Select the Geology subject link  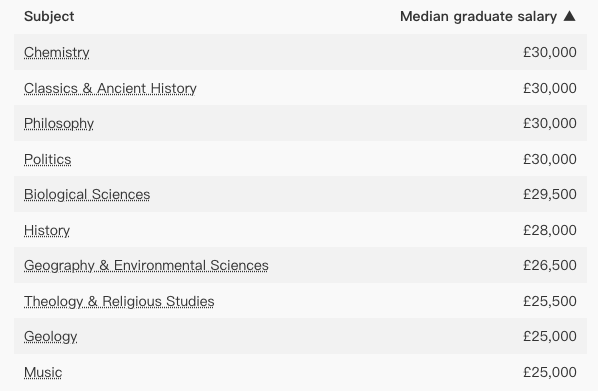click(50, 336)
